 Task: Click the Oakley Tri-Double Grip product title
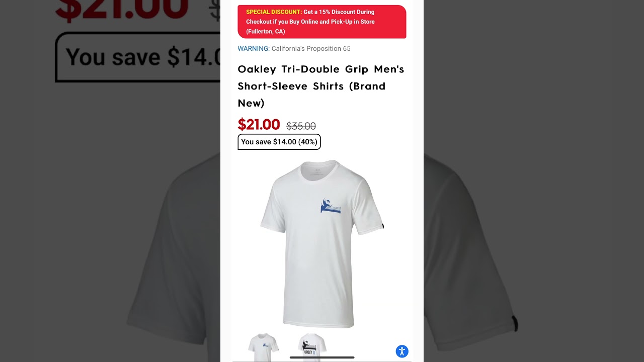point(321,86)
